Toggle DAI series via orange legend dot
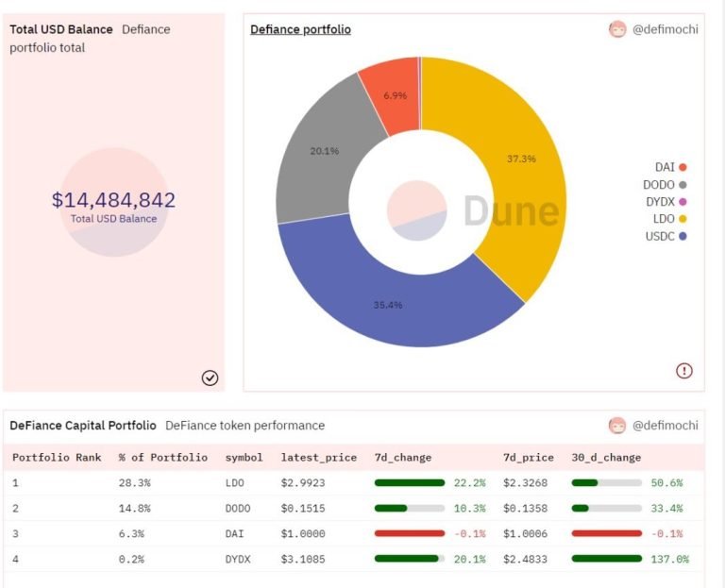Viewport: 725px width, 588px height. (683, 167)
